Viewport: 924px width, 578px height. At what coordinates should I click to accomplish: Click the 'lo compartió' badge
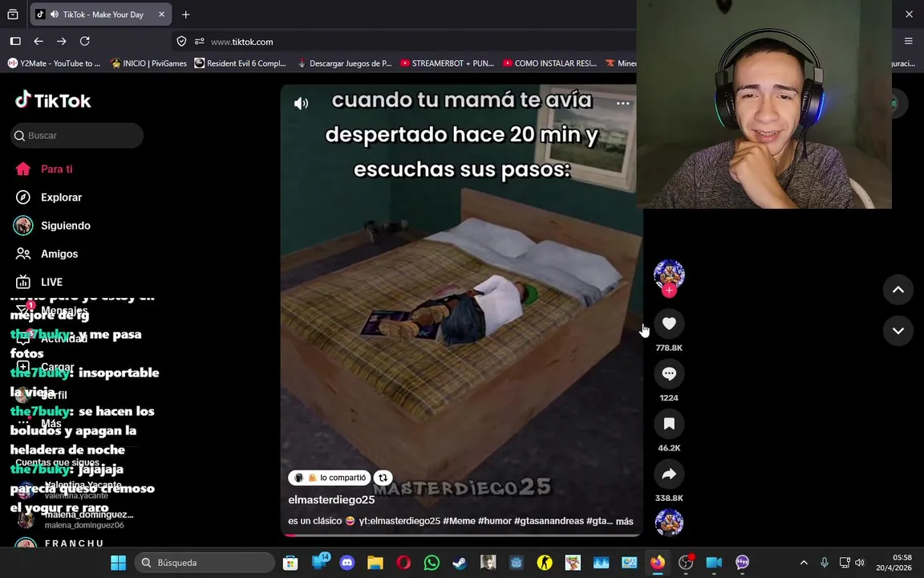tap(330, 478)
